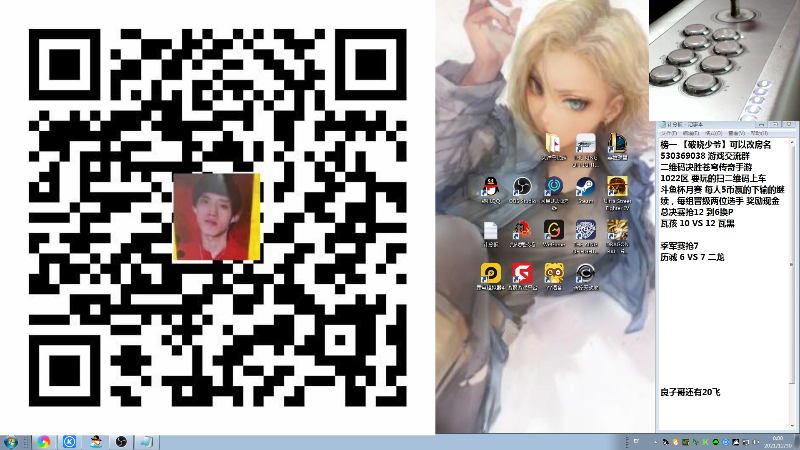The width and height of the screenshot is (800, 450).
Task: Close the Notepad window
Action: tap(789, 124)
